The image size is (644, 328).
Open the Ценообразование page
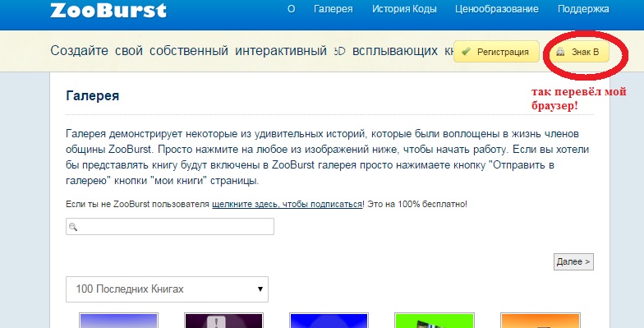pos(496,9)
